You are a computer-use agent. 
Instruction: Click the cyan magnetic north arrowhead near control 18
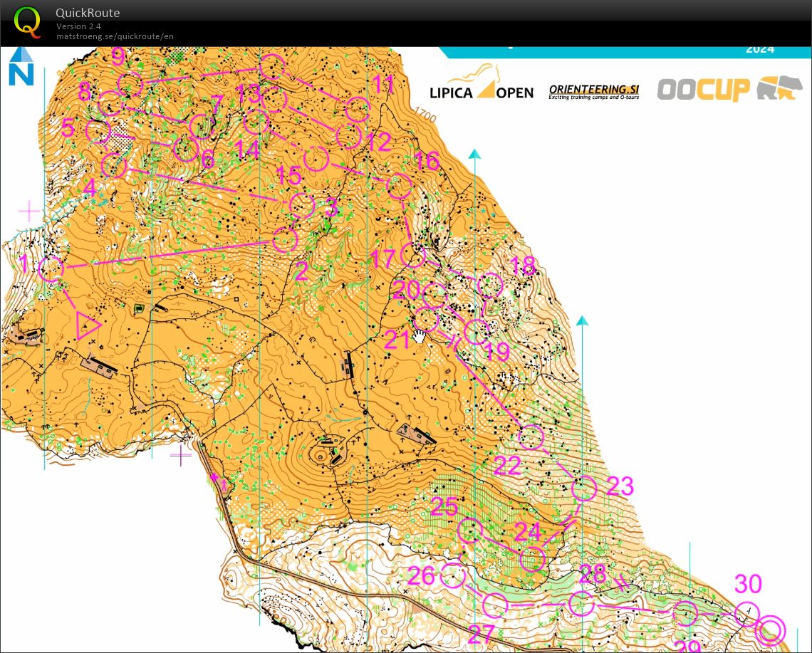(x=583, y=319)
